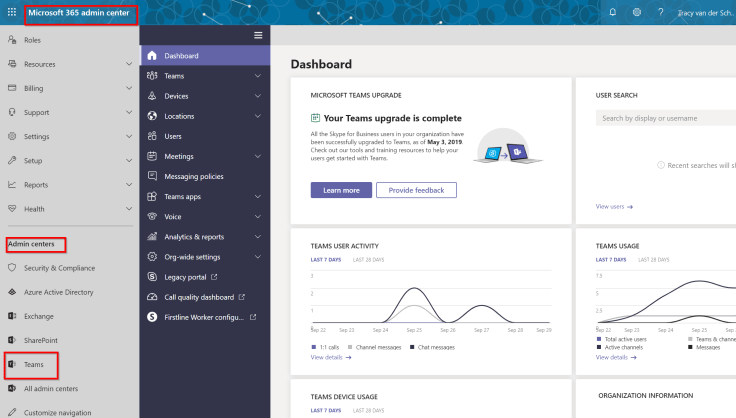
Task: Collapse the Teams navigation hamburger menu
Action: pos(258,35)
